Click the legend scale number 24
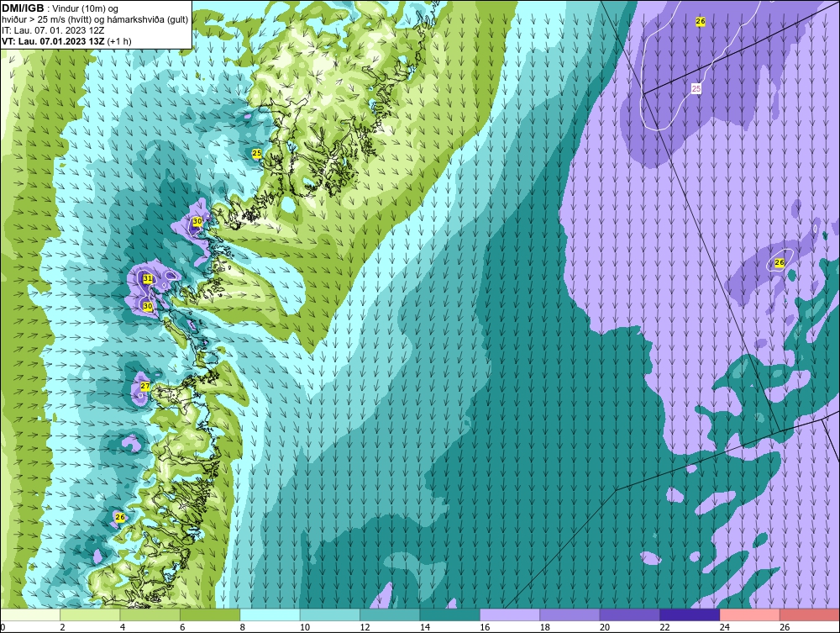This screenshot has height=633, width=840. tap(725, 627)
